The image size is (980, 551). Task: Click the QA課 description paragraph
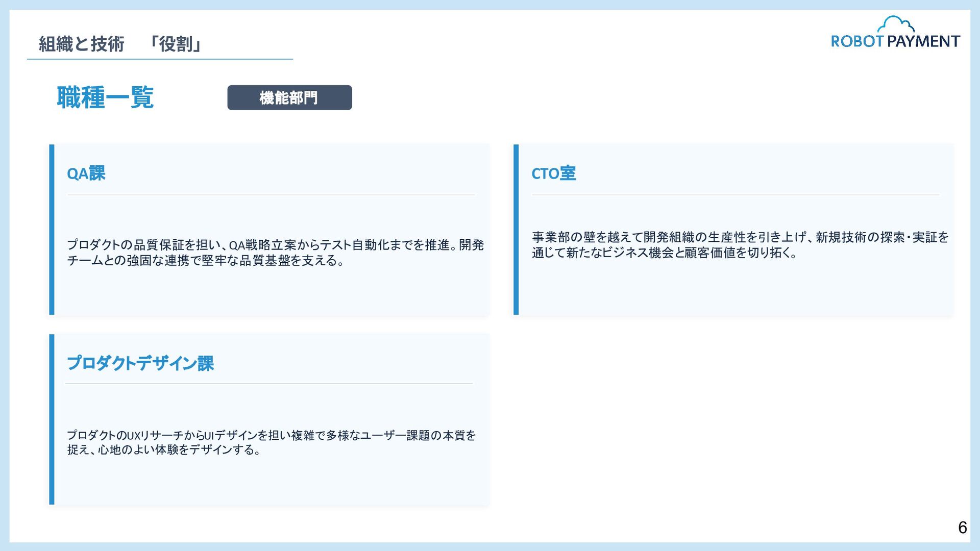tap(275, 253)
